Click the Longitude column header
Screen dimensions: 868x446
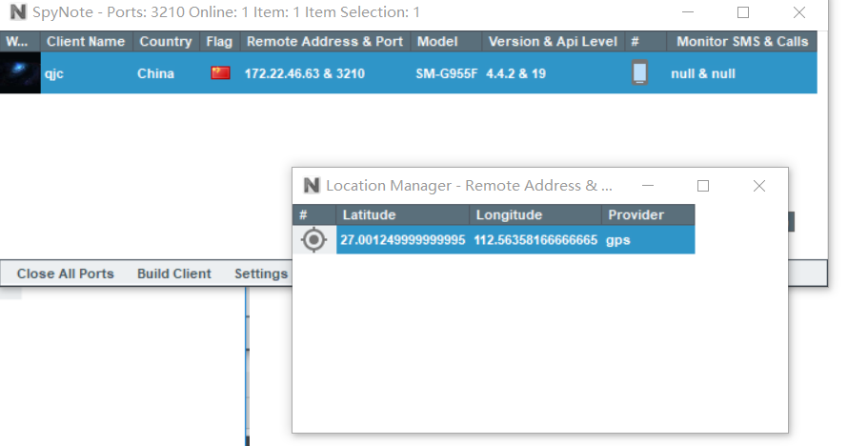click(x=535, y=214)
